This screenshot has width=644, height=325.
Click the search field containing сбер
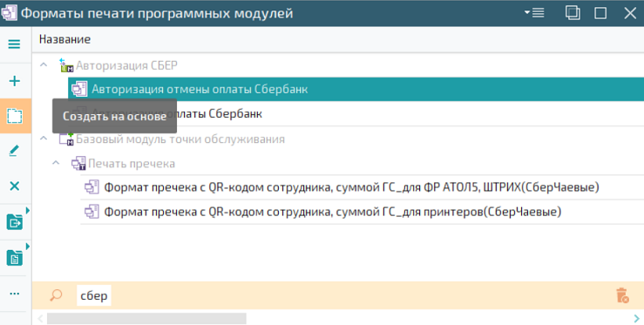coord(94,295)
